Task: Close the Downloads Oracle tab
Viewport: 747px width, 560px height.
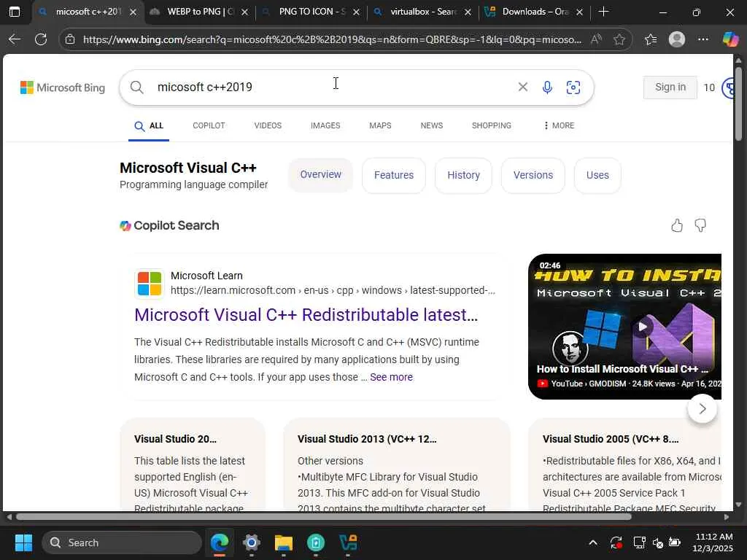Action: pyautogui.click(x=580, y=12)
